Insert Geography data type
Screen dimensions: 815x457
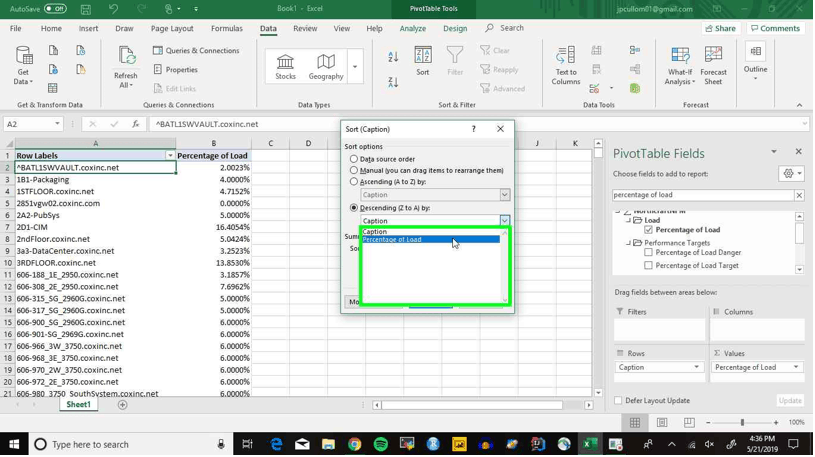pos(326,67)
